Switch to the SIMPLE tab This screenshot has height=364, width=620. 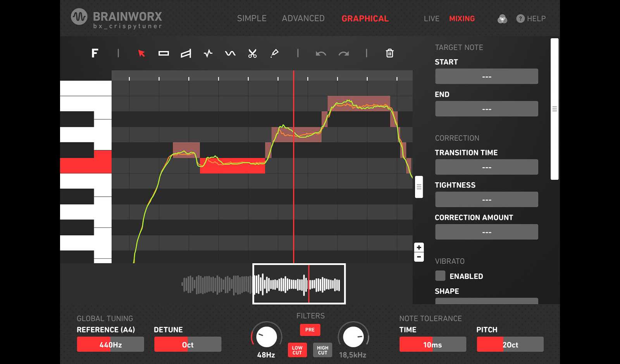click(251, 18)
